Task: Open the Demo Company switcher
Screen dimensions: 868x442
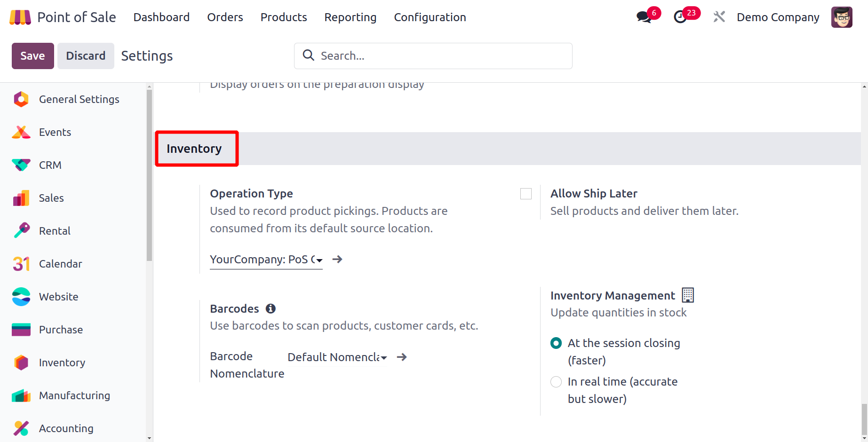Action: pos(778,17)
